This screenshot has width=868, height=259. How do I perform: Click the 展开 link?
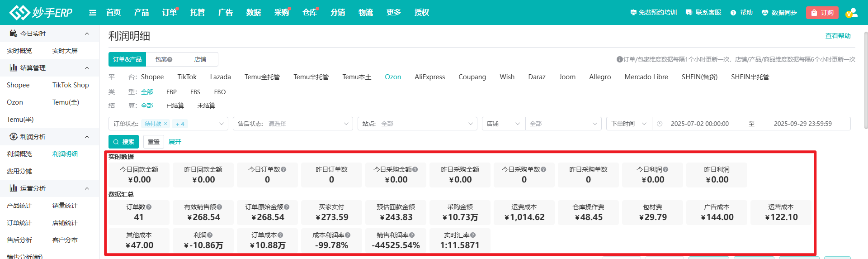pyautogui.click(x=175, y=142)
